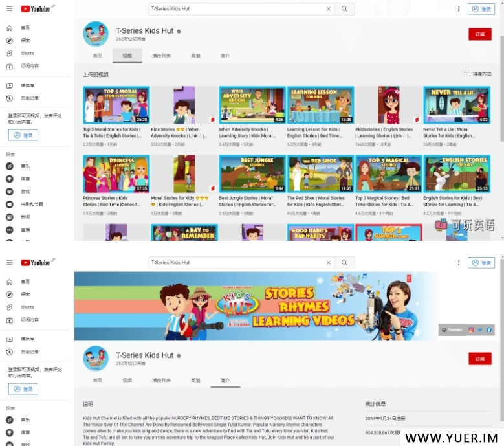Click the YouTube logo on the videos page

[x=36, y=8]
